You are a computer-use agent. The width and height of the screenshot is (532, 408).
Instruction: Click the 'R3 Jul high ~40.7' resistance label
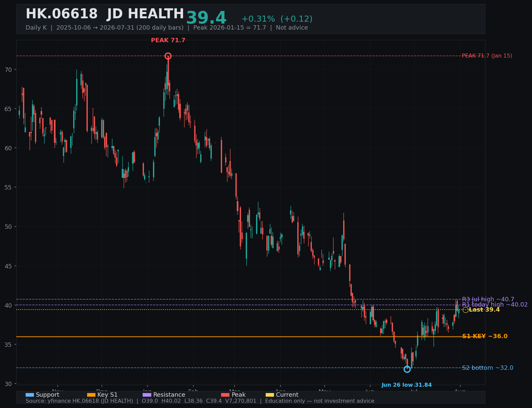coord(488,299)
